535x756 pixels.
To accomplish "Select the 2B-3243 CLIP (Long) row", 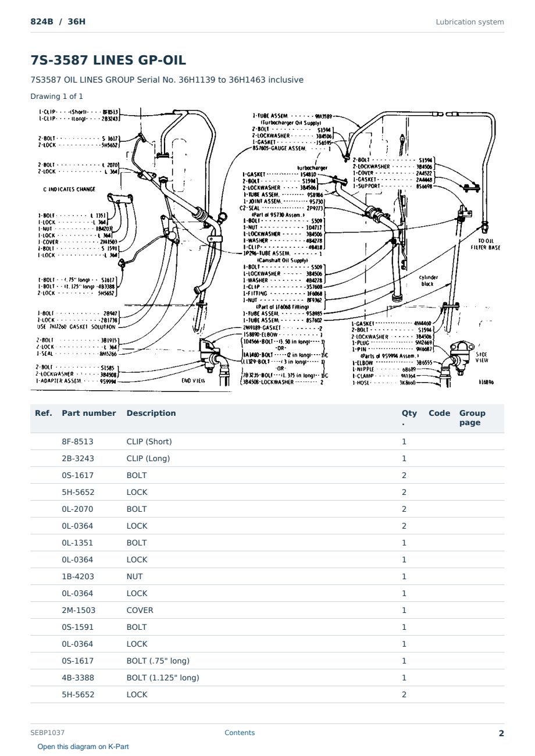I will 267,458.
